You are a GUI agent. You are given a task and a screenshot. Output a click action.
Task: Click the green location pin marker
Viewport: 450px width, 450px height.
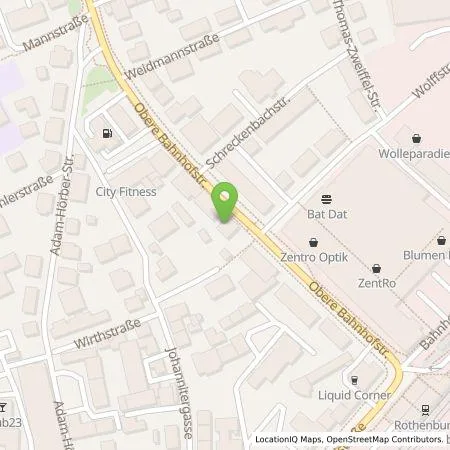click(x=225, y=202)
